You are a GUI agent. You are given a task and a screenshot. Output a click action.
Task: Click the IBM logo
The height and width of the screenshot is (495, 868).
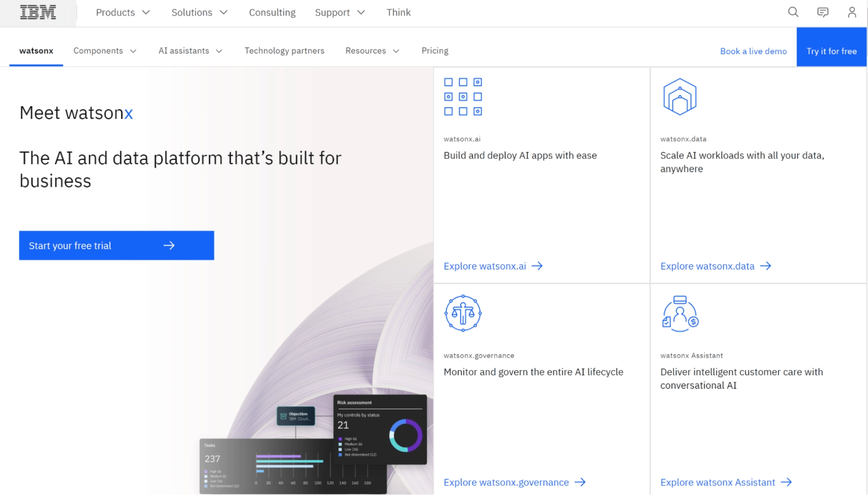(38, 12)
